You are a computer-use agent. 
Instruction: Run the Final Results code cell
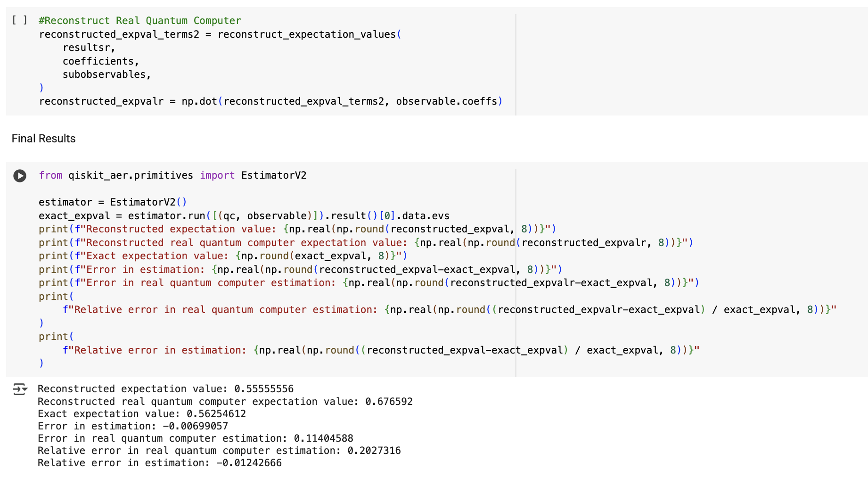coord(20,176)
